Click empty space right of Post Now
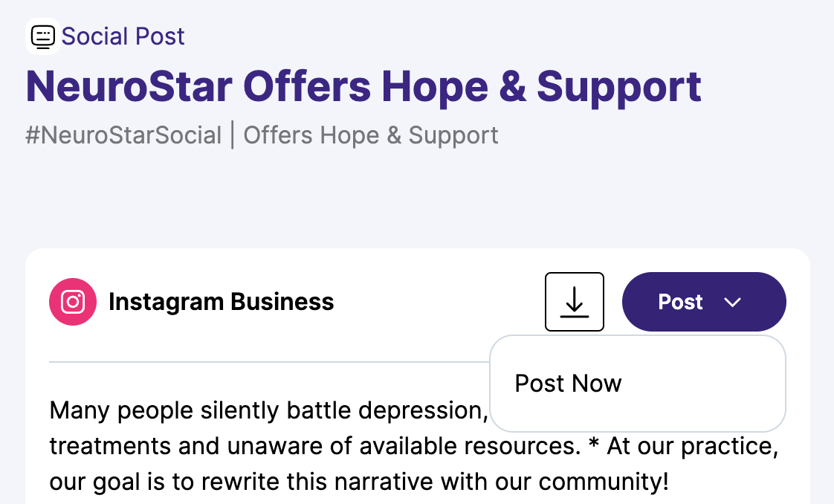Viewport: 834px width, 504px height. click(702, 384)
